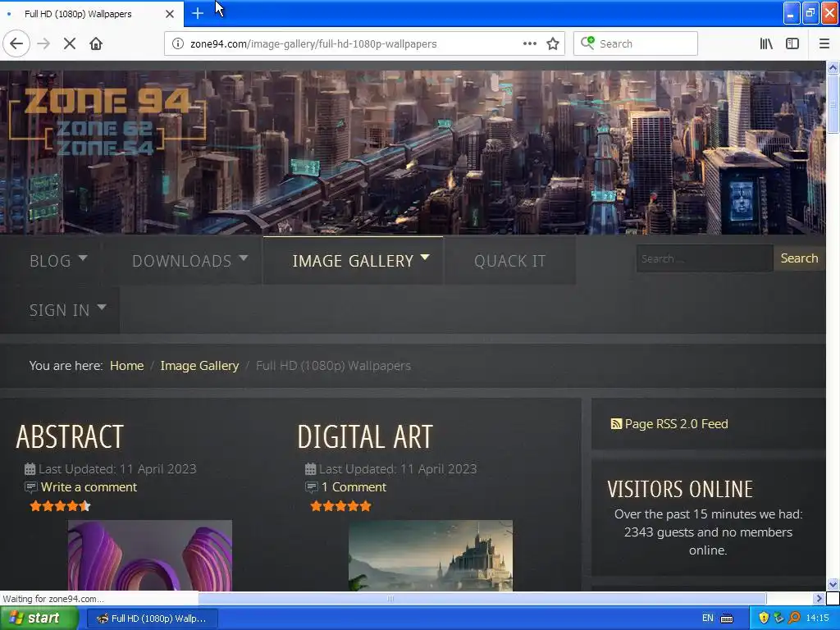Click comment icon beside Write a comment
The width and height of the screenshot is (840, 630).
[x=30, y=487]
